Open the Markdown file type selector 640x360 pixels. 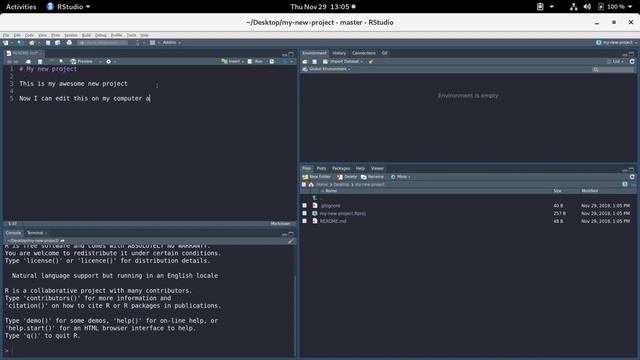click(282, 224)
